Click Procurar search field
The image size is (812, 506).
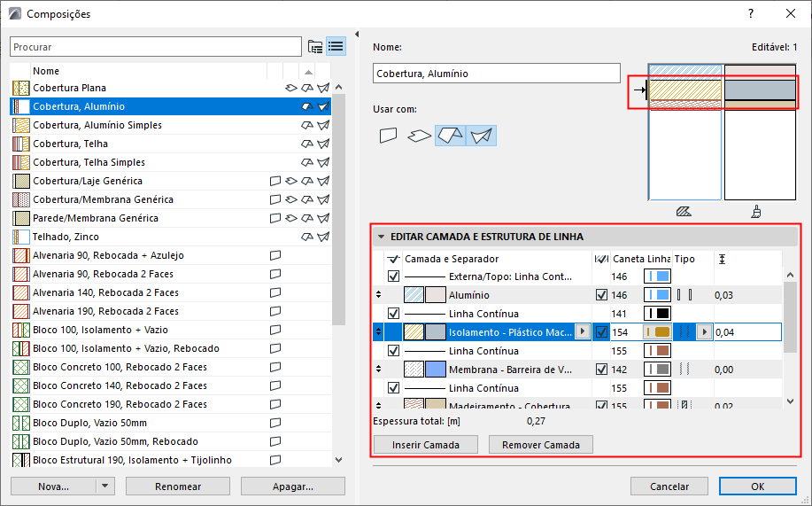pyautogui.click(x=156, y=47)
